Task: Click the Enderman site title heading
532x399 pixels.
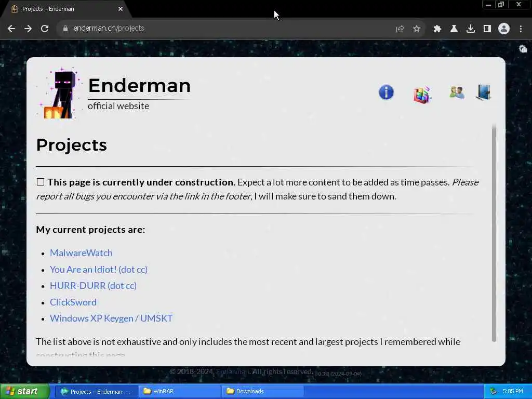Action: [139, 85]
